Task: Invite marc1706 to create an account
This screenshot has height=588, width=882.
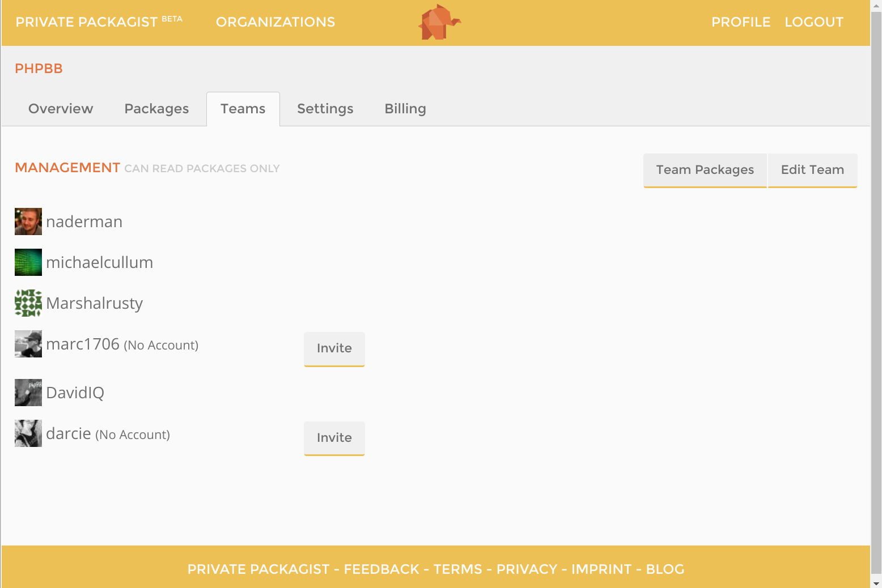Action: [x=334, y=349]
